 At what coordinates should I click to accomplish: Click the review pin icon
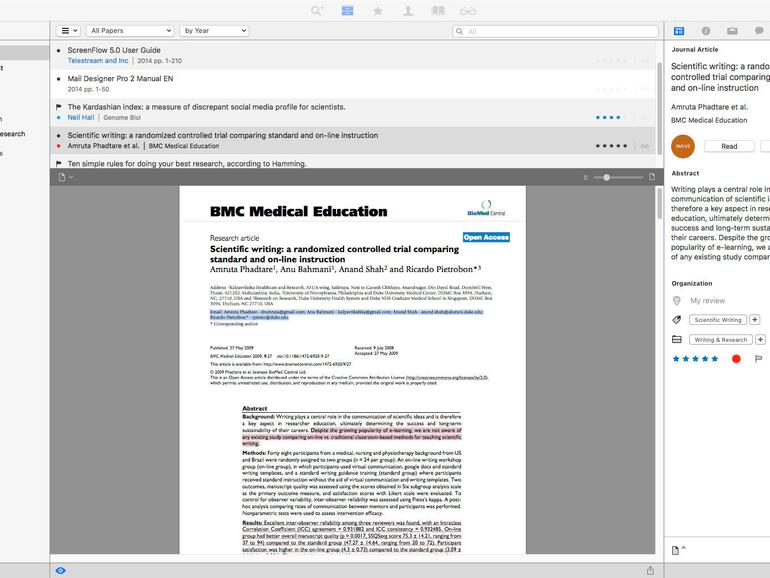(677, 301)
